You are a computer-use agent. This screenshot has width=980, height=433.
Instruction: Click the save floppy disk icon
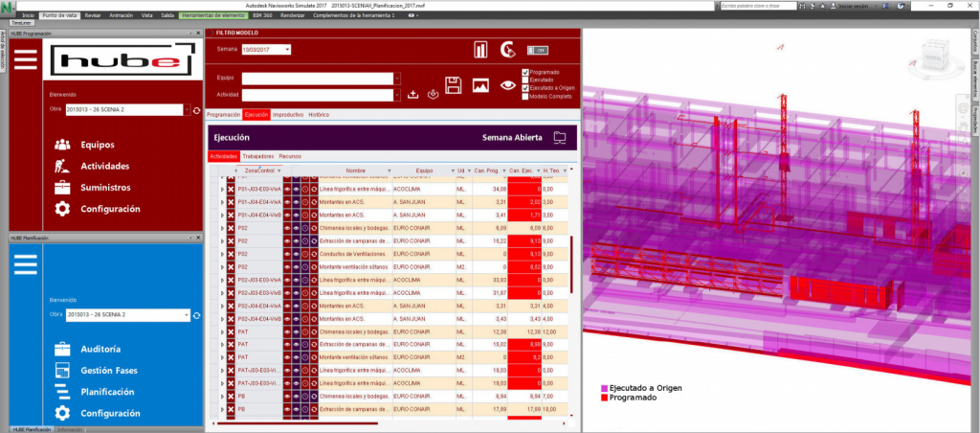tap(454, 85)
